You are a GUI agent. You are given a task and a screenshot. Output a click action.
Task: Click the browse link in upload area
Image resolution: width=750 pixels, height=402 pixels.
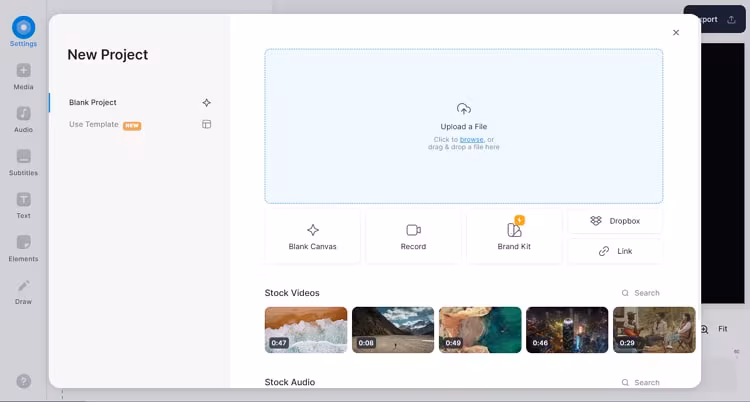pos(472,139)
